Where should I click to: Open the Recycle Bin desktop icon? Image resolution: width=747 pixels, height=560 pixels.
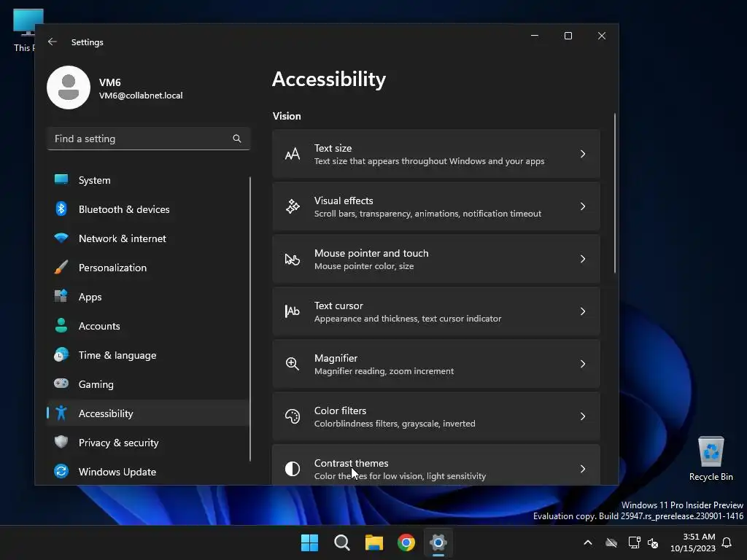[711, 459]
